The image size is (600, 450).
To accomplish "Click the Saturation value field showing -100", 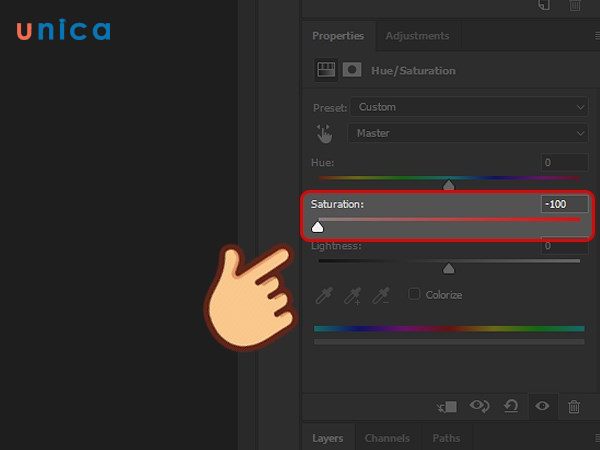I will tap(564, 204).
